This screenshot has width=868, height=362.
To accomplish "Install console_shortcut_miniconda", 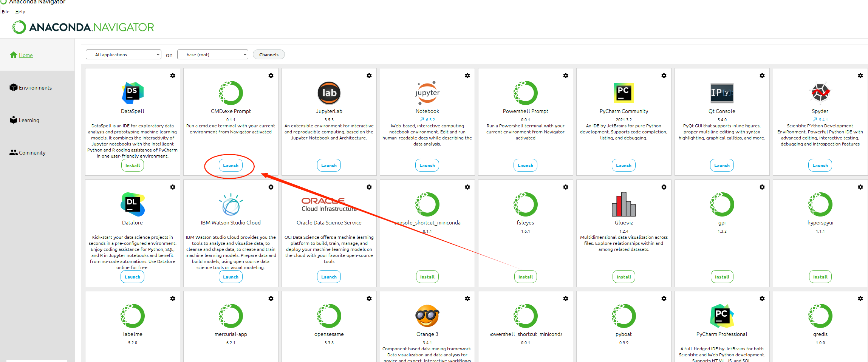I will tap(427, 277).
